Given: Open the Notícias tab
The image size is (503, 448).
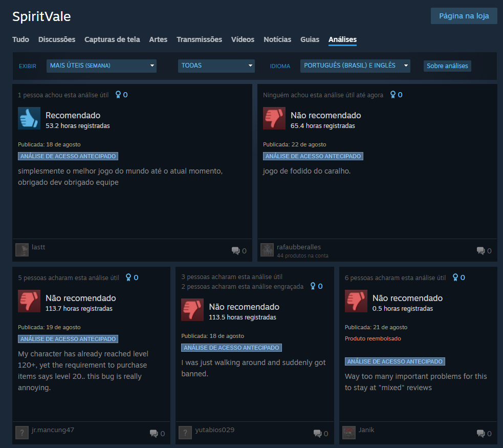Looking at the screenshot, I should [x=277, y=39].
